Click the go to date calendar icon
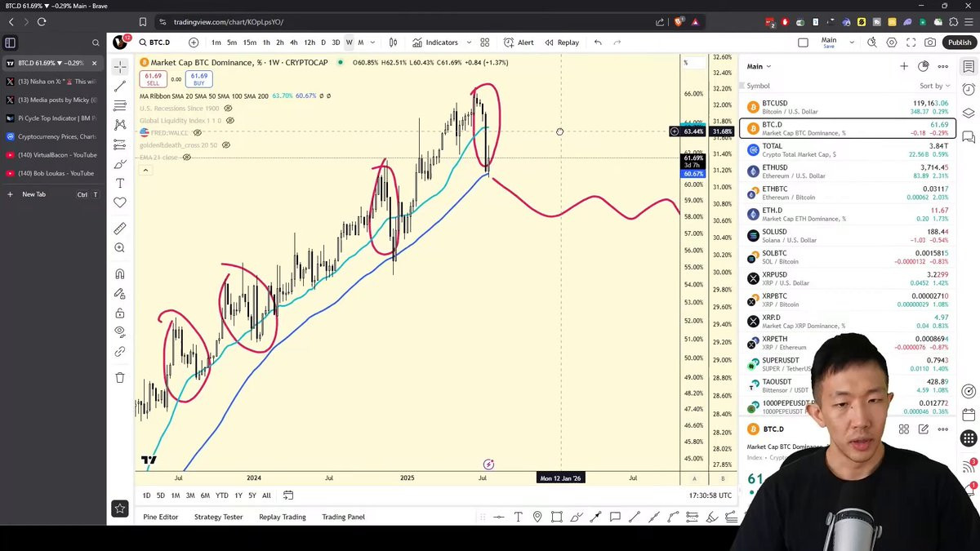 coord(288,495)
